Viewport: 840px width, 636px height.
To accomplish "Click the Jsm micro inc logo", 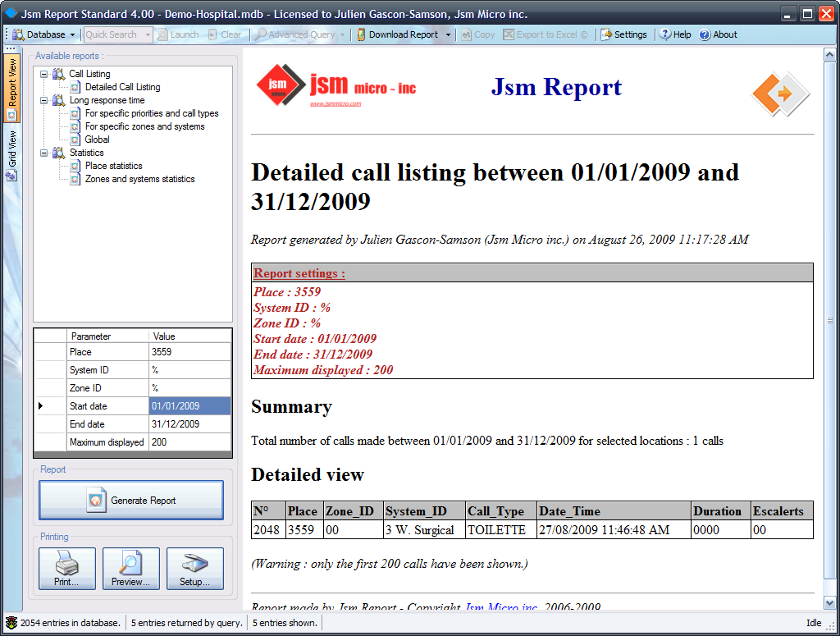I will pos(336,85).
